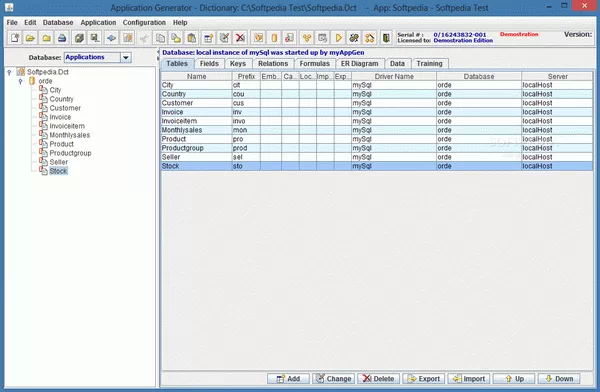Open the Application menu

[x=98, y=23]
